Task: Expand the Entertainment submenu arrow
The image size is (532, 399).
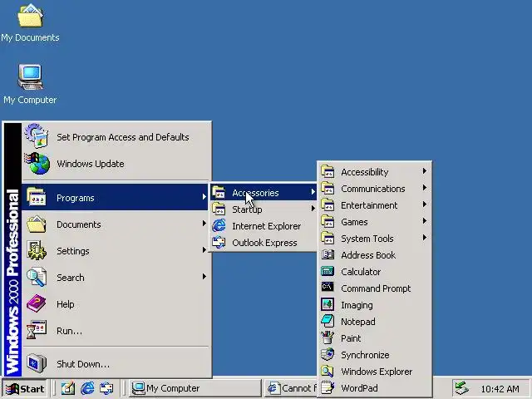Action: (x=424, y=204)
